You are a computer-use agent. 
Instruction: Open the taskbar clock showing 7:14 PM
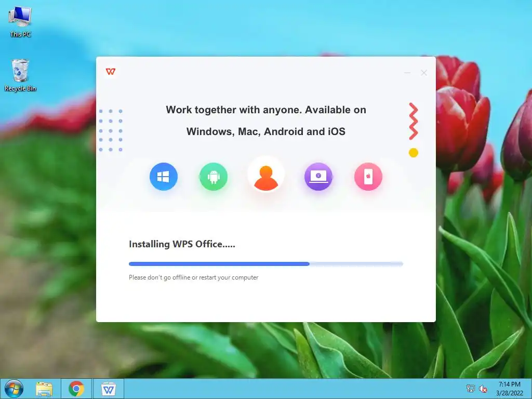(x=509, y=389)
